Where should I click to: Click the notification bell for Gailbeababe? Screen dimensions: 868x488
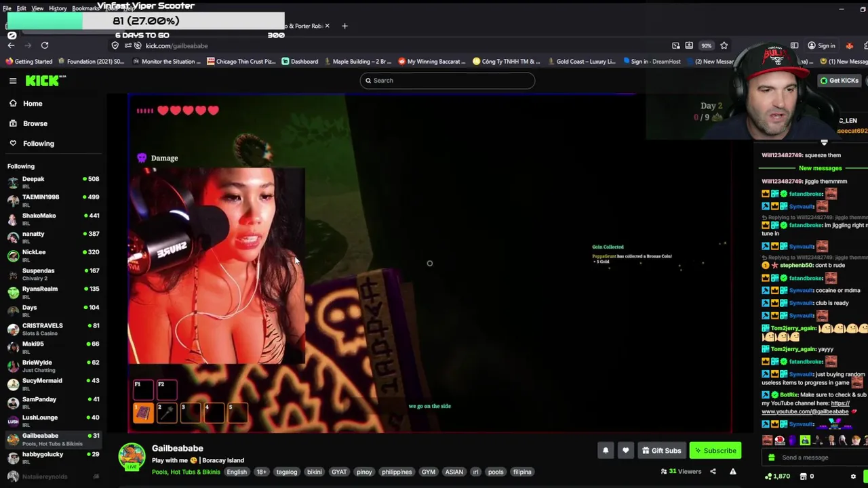click(x=606, y=451)
